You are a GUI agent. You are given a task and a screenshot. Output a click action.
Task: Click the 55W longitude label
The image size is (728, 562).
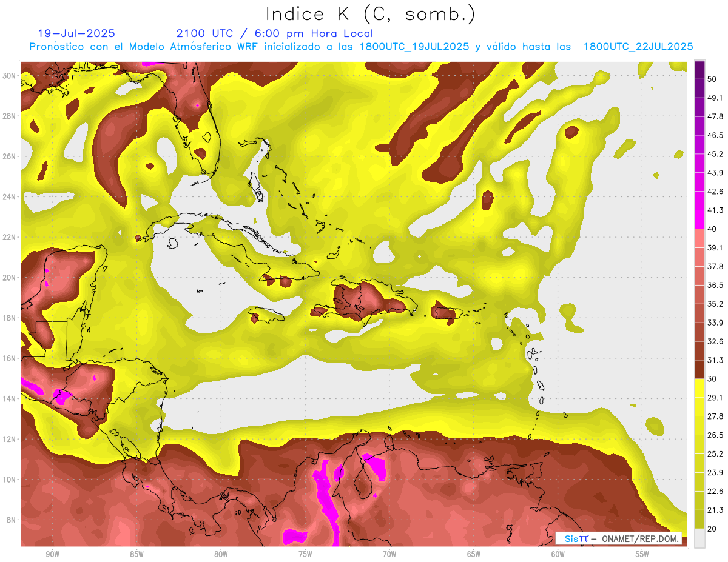pyautogui.click(x=642, y=554)
